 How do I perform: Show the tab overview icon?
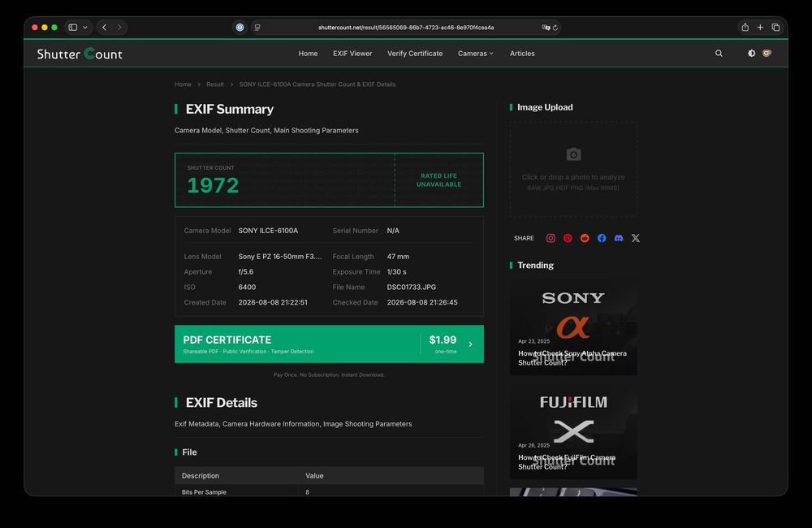(775, 28)
